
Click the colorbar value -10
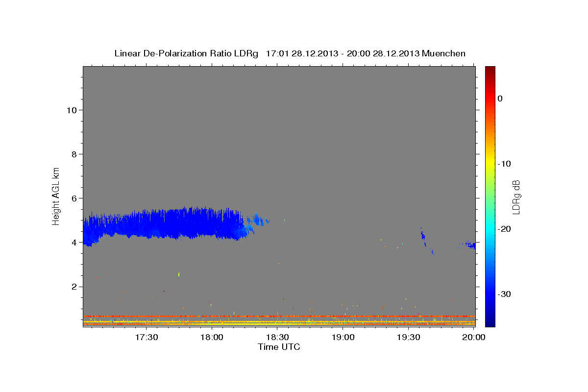504,164
